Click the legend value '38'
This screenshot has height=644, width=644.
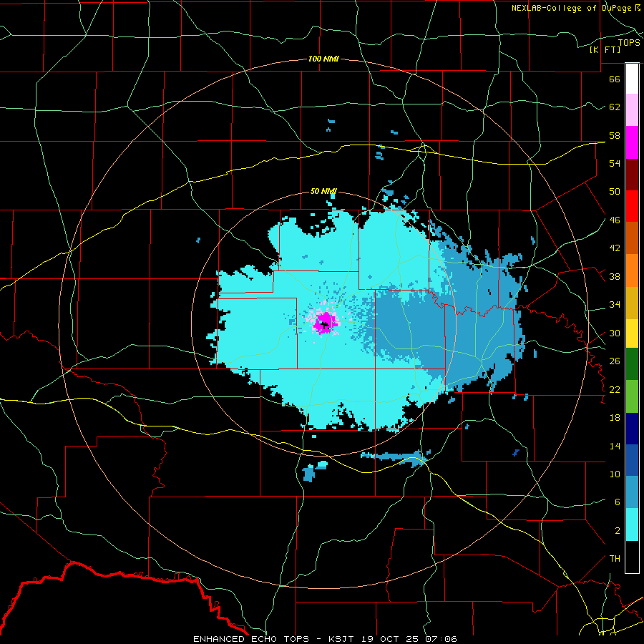tap(615, 276)
